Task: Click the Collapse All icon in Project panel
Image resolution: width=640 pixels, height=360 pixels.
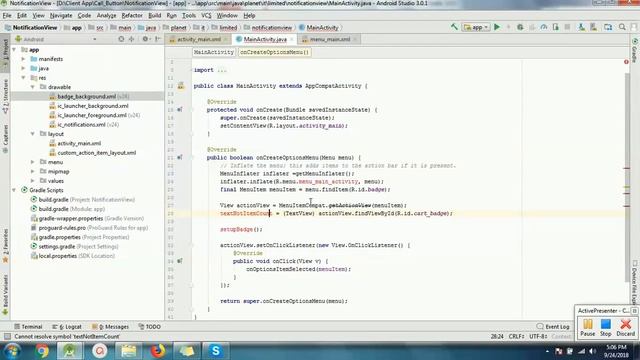Action: coord(131,39)
